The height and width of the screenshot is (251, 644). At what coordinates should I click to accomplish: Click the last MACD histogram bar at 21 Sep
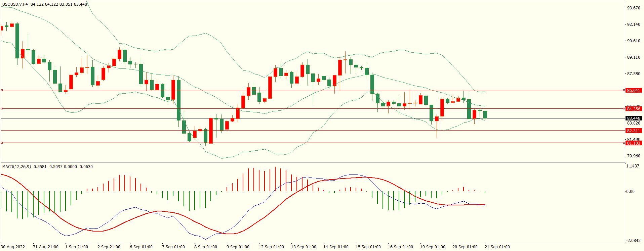point(485,192)
